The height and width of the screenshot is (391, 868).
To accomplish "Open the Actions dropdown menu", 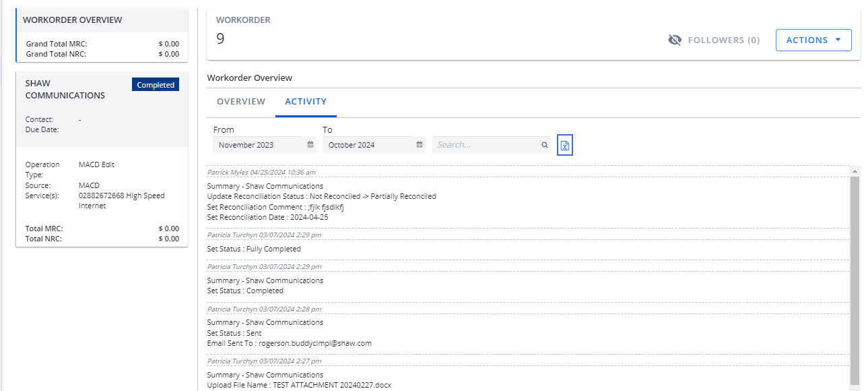I will point(813,40).
